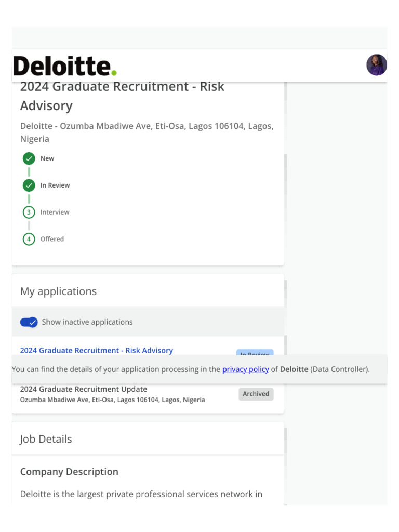This screenshot has height=532, width=399.
Task: Click the Interview step label
Action: point(55,212)
